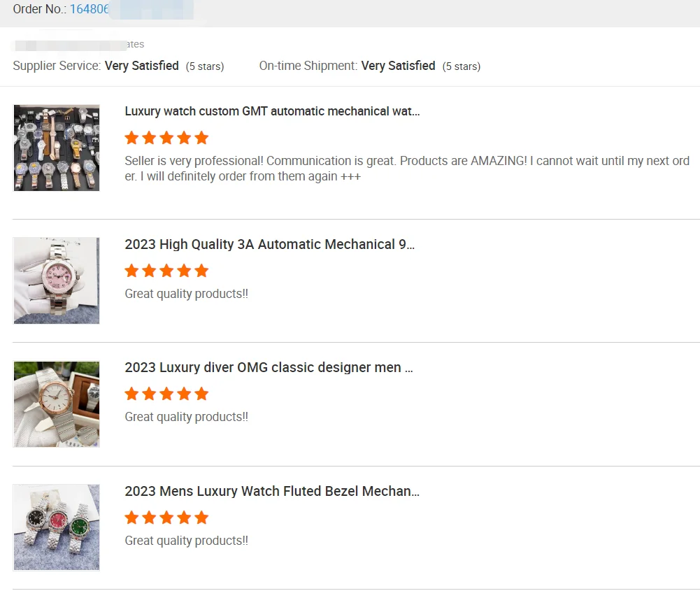Click the fourth star of diver OMG rating
The width and height of the screenshot is (700, 591).
pyautogui.click(x=184, y=394)
